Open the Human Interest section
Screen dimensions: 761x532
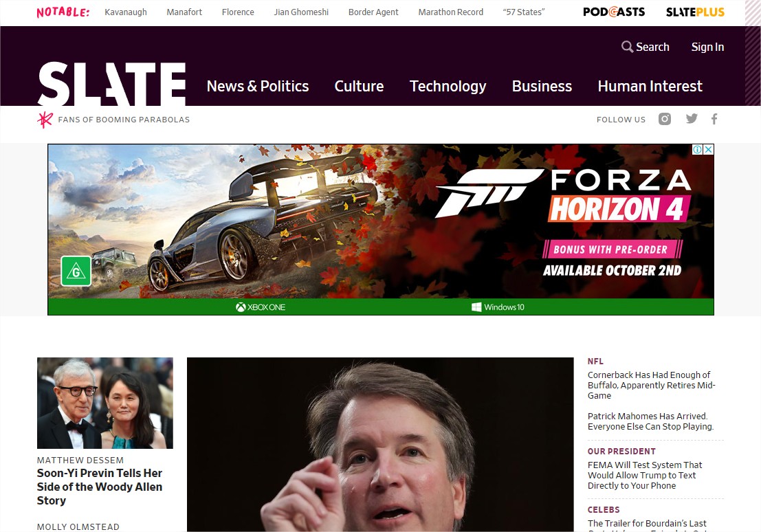(x=650, y=86)
